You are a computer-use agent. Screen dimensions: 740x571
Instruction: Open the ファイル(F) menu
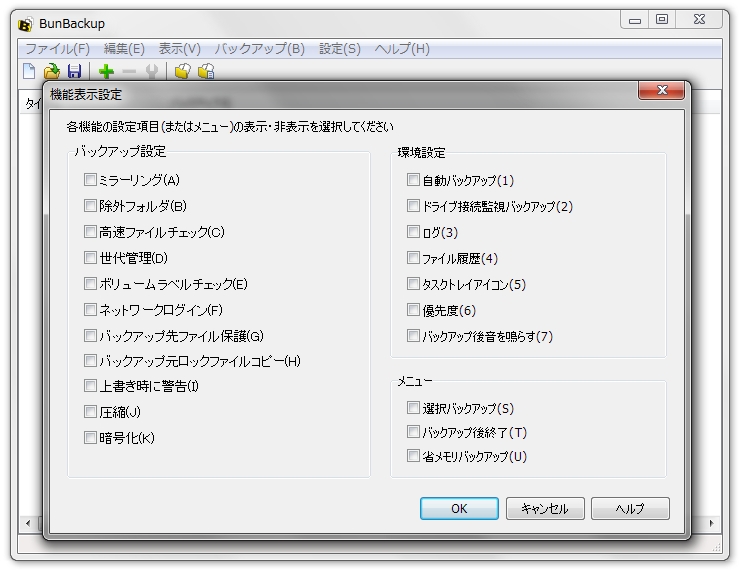(x=57, y=49)
